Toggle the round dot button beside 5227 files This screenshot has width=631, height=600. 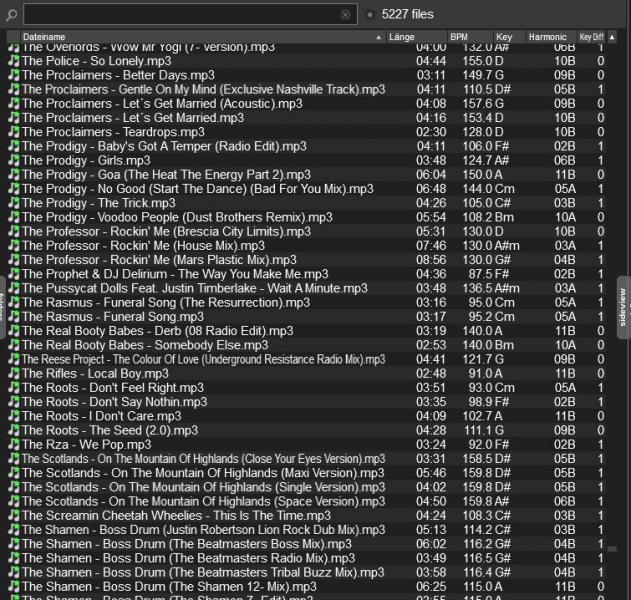click(x=369, y=15)
